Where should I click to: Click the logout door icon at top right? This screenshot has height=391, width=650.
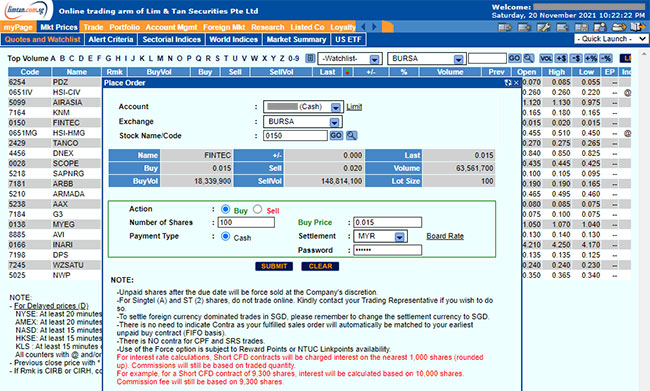pyautogui.click(x=638, y=27)
